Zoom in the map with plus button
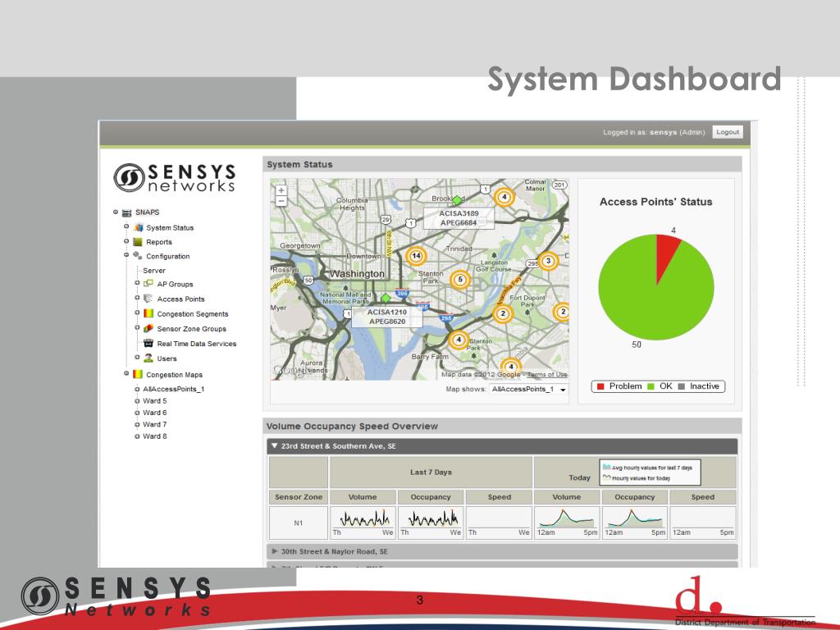Image resolution: width=840 pixels, height=630 pixels. tap(281, 190)
